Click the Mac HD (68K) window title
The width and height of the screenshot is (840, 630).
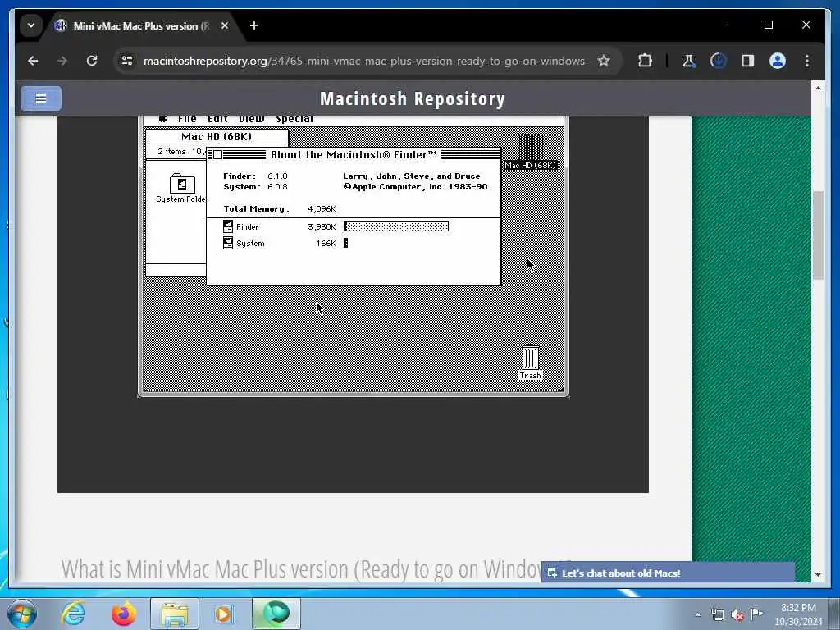[x=217, y=137]
